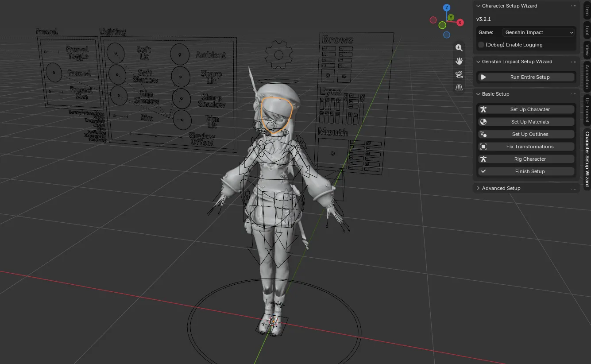Toggle the camera view icon
This screenshot has width=591, height=364.
pos(459,74)
